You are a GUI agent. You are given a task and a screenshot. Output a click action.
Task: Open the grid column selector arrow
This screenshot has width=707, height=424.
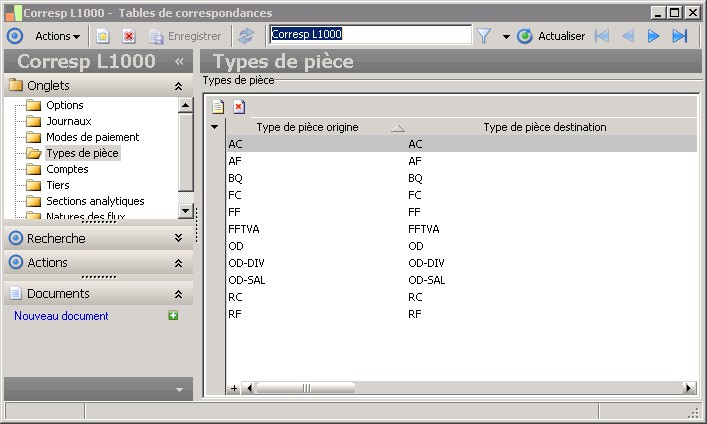tap(215, 127)
